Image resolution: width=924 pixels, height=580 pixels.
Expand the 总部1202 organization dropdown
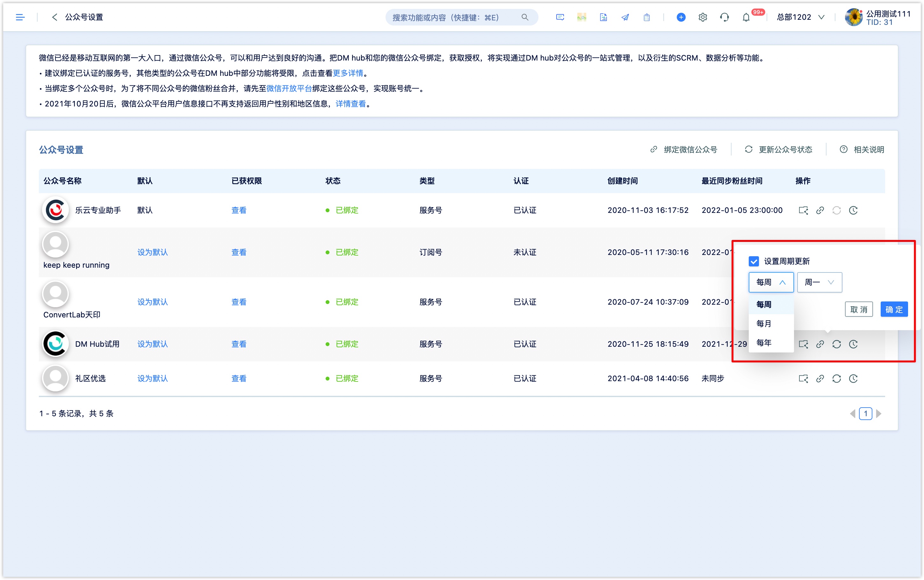pos(800,17)
